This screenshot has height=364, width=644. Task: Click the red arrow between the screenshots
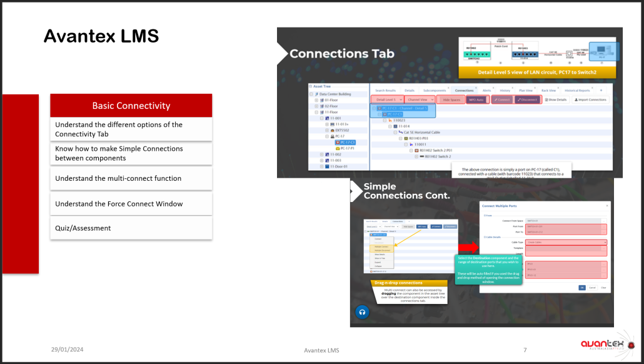pyautogui.click(x=466, y=248)
